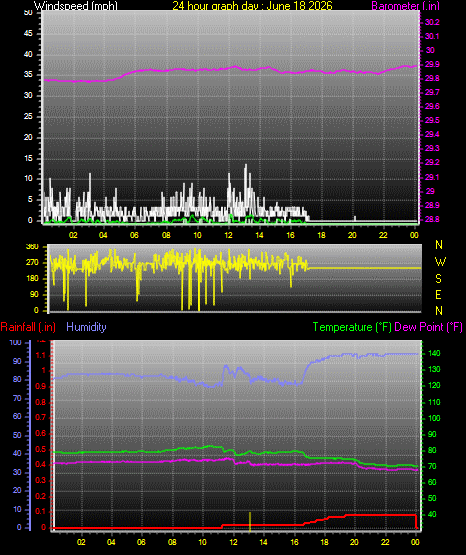The width and height of the screenshot is (466, 555).
Task: Select the "270" wind direction axis value
Action: click(x=32, y=263)
